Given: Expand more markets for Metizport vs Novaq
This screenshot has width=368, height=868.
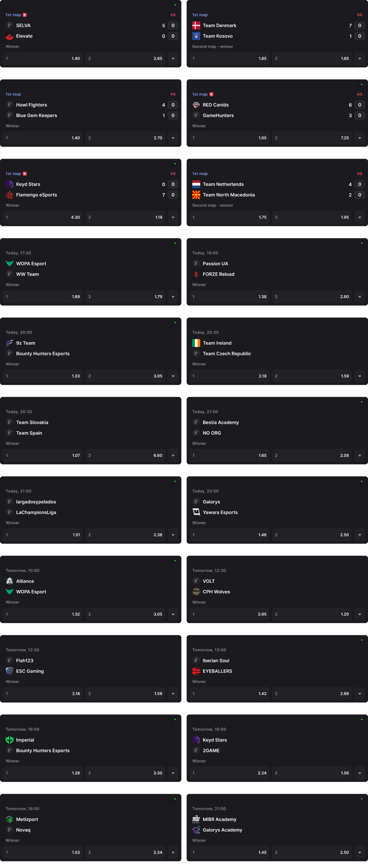Looking at the screenshot, I should coord(173,852).
